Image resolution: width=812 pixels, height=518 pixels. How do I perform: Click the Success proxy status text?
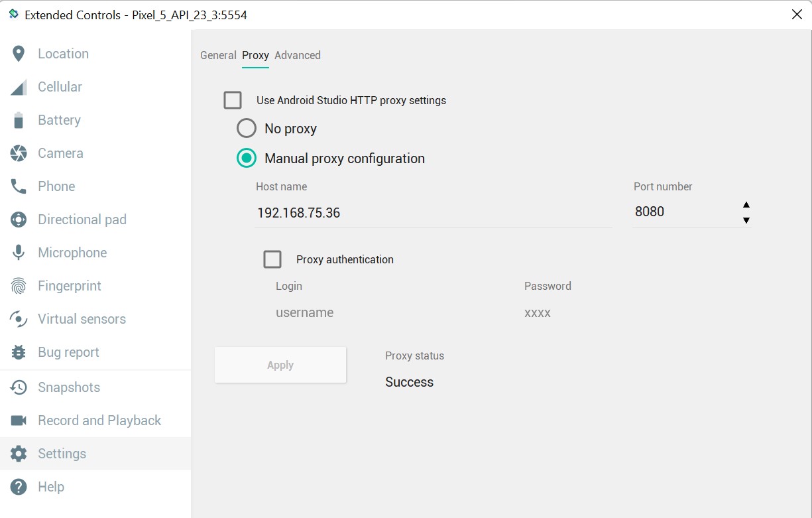point(409,382)
